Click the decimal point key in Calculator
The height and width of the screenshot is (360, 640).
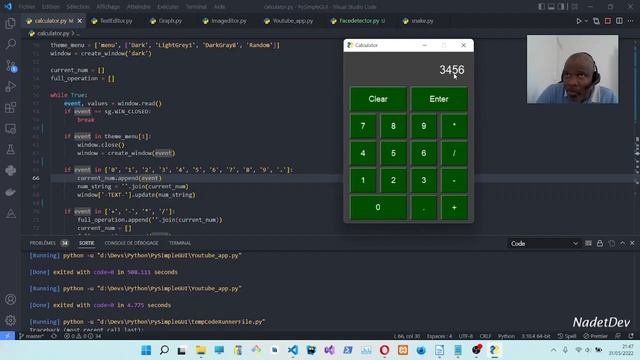click(x=424, y=207)
